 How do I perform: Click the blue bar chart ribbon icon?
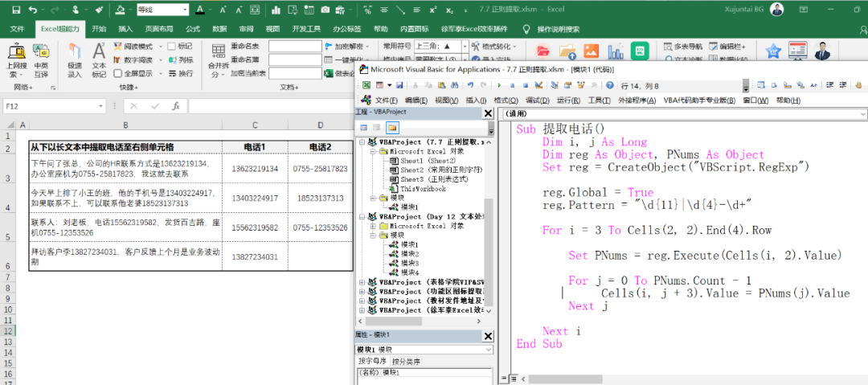pos(616,51)
